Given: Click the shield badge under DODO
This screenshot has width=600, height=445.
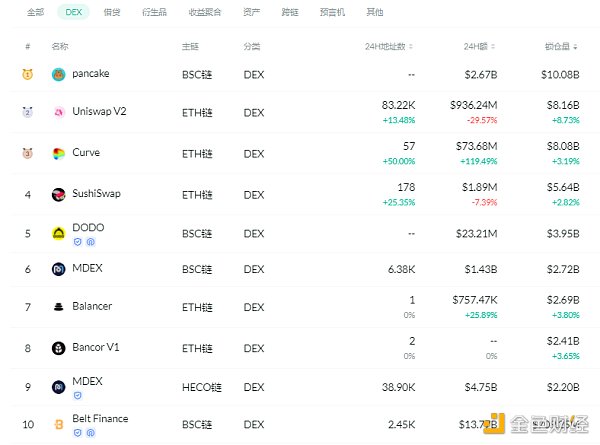Looking at the screenshot, I should 77,242.
